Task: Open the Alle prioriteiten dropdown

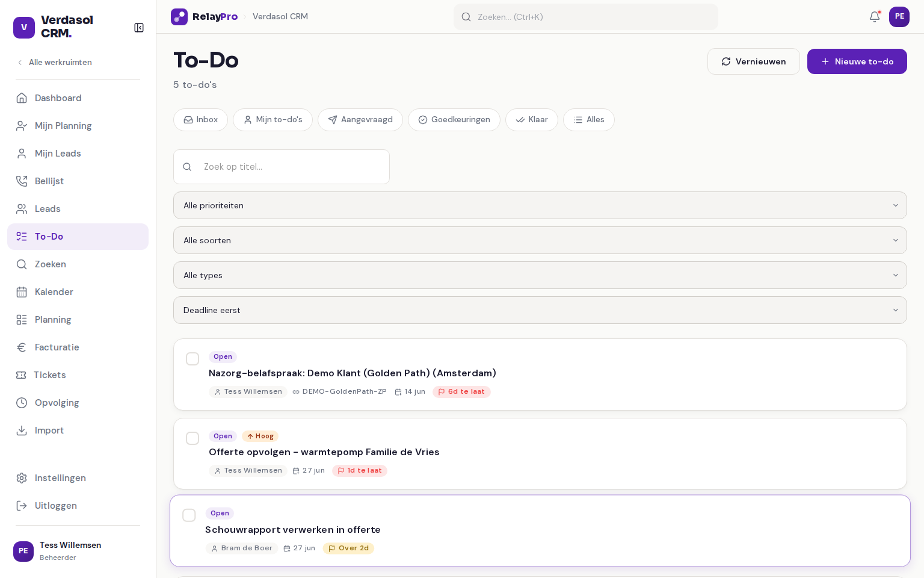Action: click(540, 205)
